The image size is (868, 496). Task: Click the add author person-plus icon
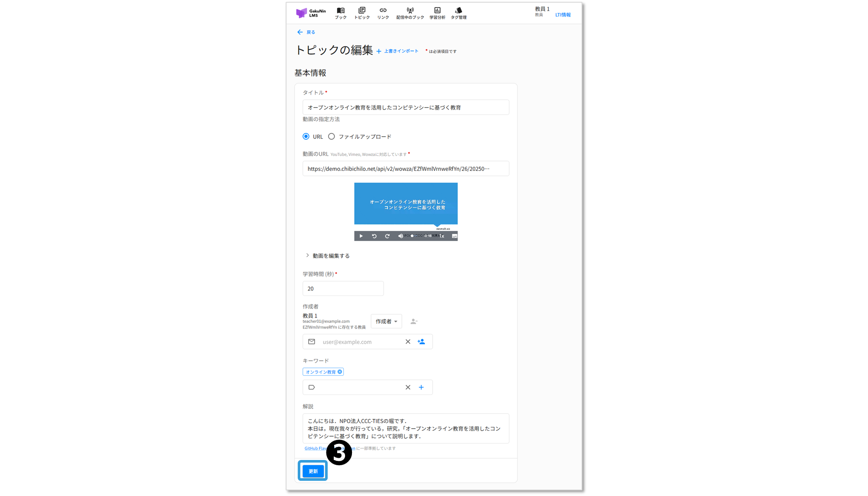tap(421, 342)
